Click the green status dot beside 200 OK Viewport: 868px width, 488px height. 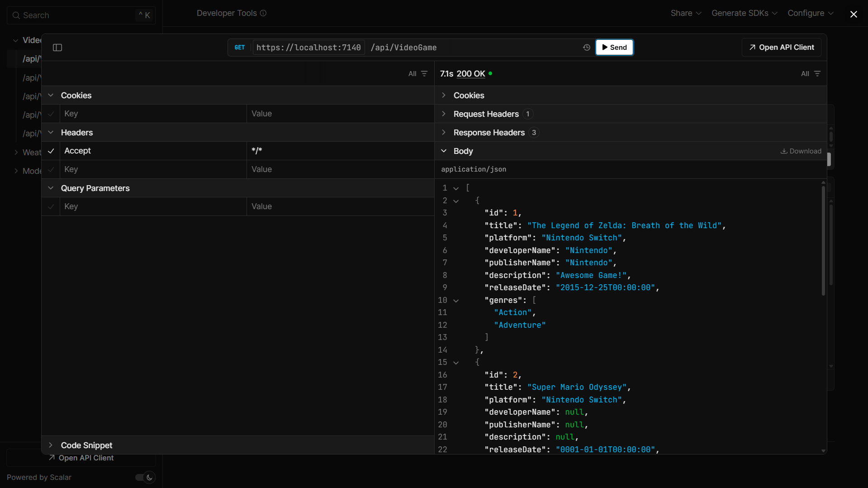click(491, 73)
